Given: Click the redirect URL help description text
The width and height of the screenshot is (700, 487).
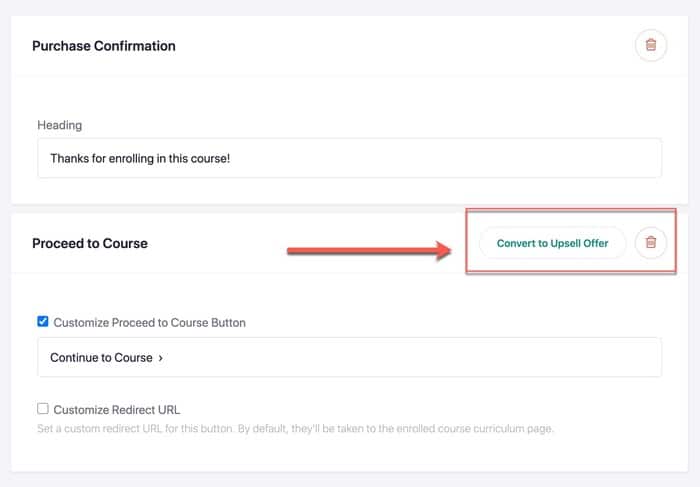Looking at the screenshot, I should [295, 429].
